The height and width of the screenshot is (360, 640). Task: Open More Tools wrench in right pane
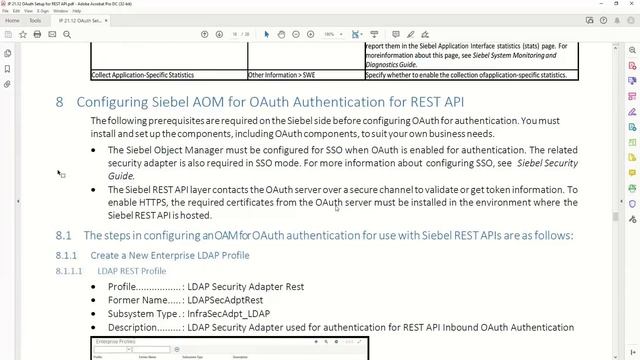pos(632,220)
